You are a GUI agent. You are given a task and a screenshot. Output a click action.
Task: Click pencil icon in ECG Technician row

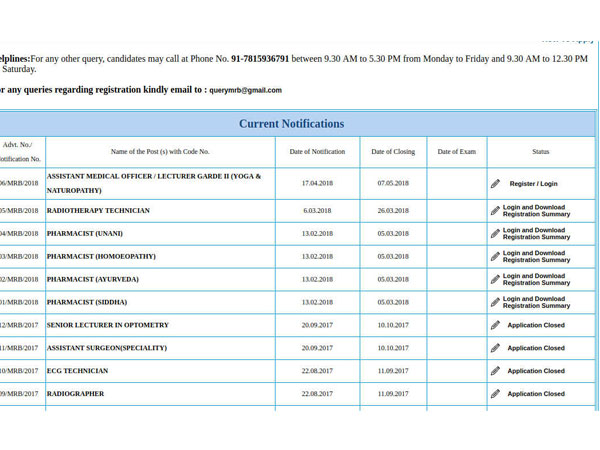[x=495, y=371]
